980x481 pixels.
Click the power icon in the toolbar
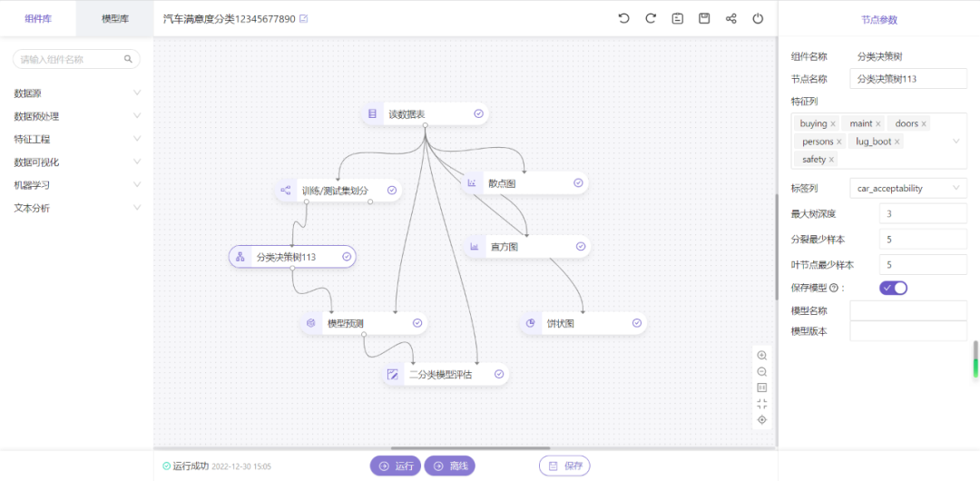coord(758,19)
